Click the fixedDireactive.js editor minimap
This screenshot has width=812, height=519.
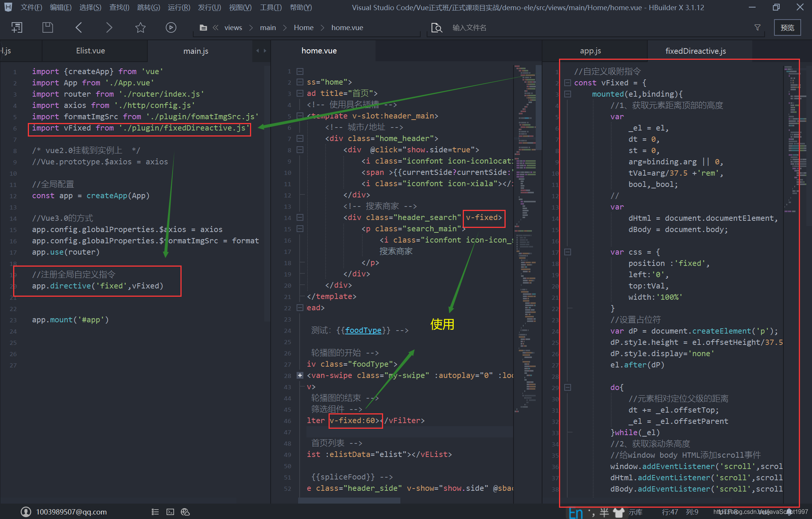point(795,139)
